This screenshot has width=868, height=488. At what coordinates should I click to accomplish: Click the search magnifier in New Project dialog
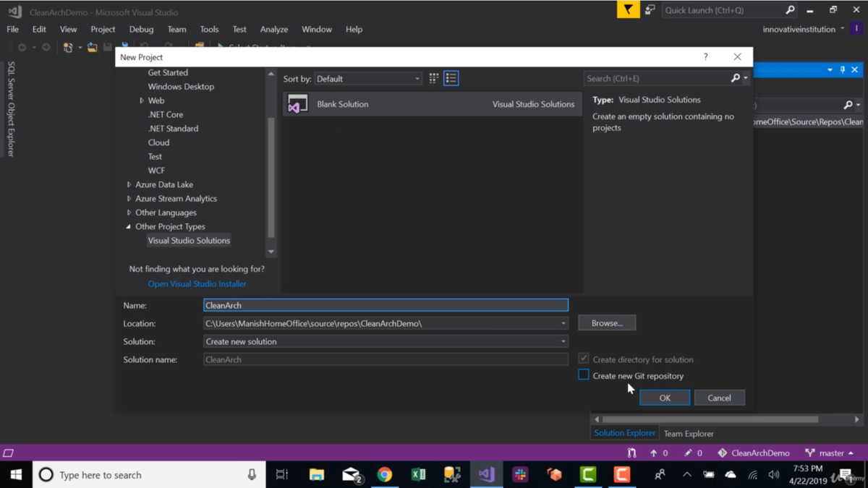736,78
